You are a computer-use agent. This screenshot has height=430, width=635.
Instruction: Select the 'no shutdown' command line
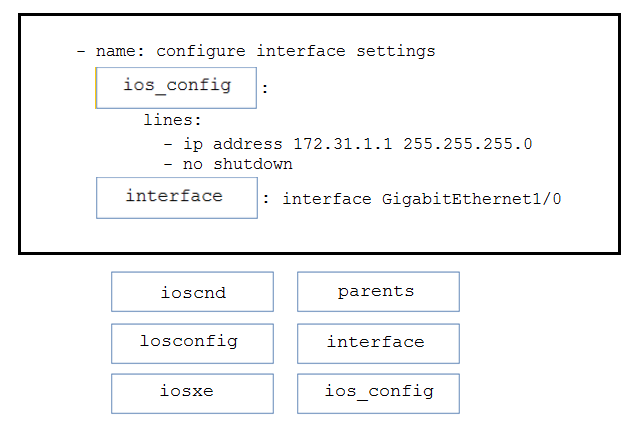228,164
